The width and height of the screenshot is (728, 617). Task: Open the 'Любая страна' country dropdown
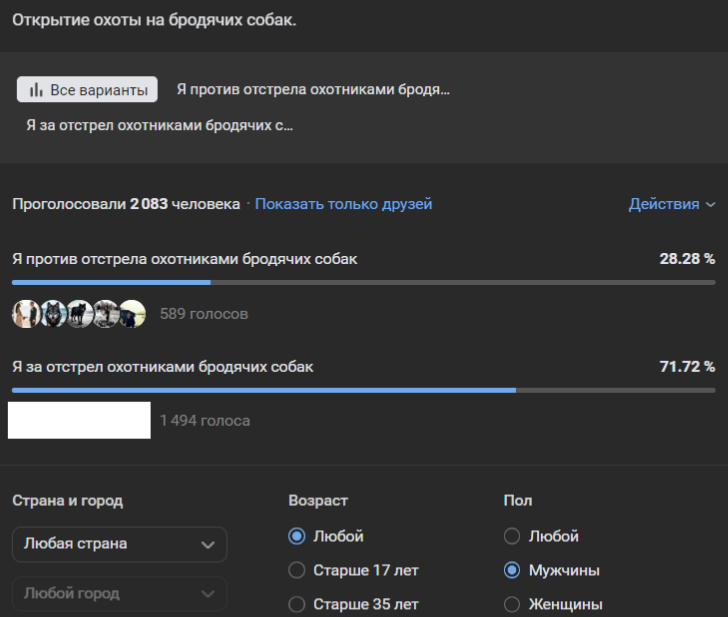pos(119,544)
